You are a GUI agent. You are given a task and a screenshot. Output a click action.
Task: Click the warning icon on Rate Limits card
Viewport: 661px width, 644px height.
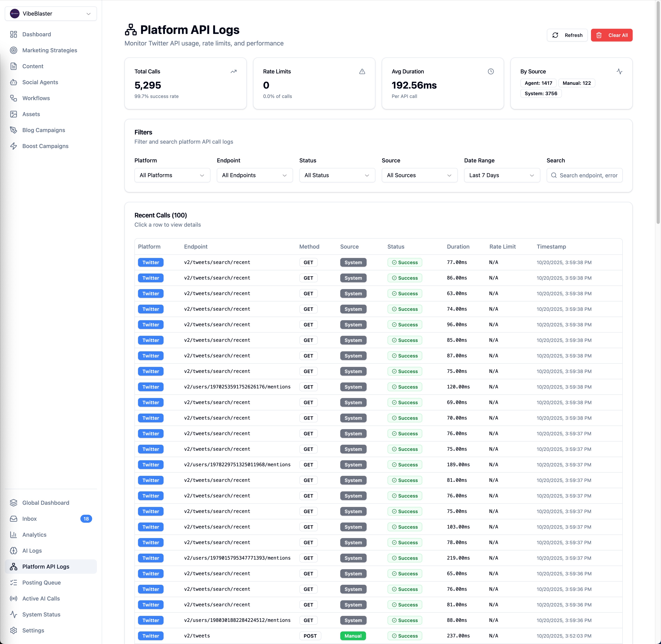pyautogui.click(x=362, y=71)
